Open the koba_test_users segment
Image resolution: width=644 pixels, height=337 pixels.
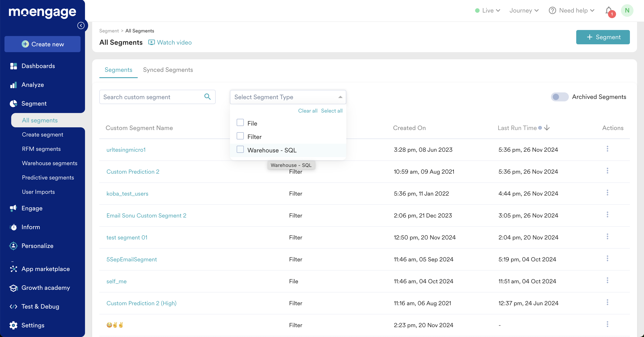(127, 194)
